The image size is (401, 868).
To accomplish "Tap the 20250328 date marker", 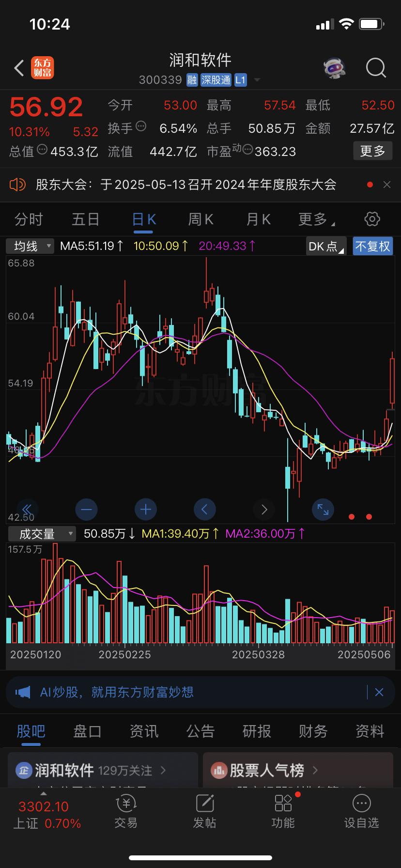I will click(258, 655).
